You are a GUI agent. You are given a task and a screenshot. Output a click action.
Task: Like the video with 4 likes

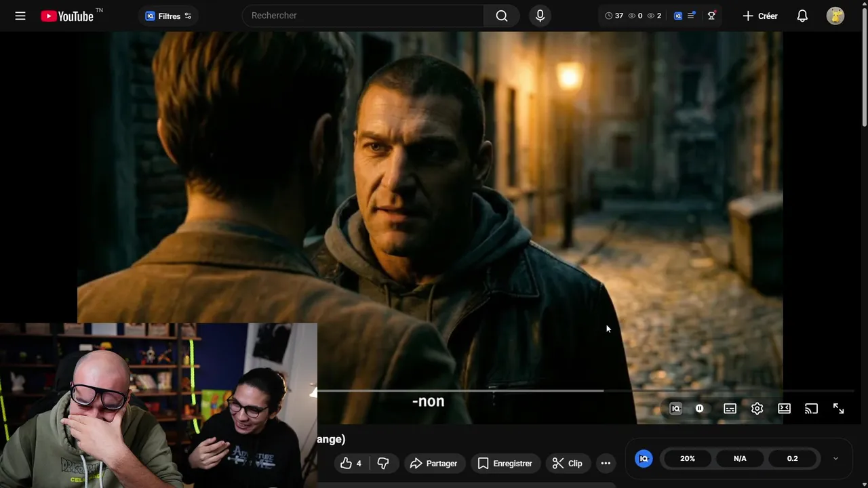point(351,464)
